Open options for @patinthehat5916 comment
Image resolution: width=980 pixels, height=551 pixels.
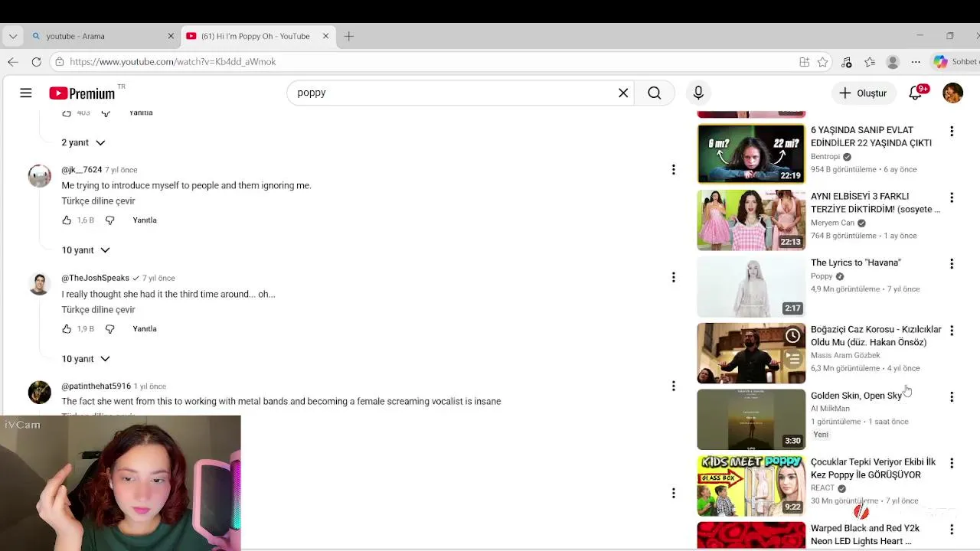673,386
